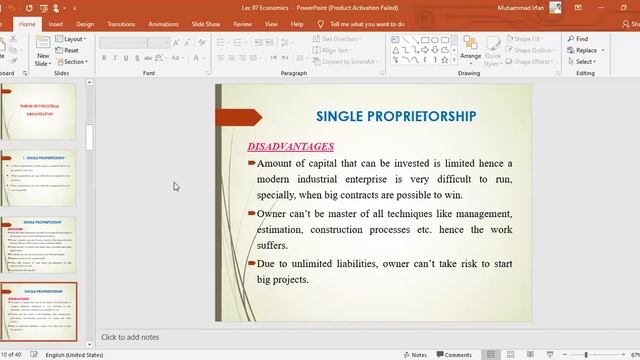The image size is (640, 360).
Task: Switch to Slide Sorter view
Action: 511,354
